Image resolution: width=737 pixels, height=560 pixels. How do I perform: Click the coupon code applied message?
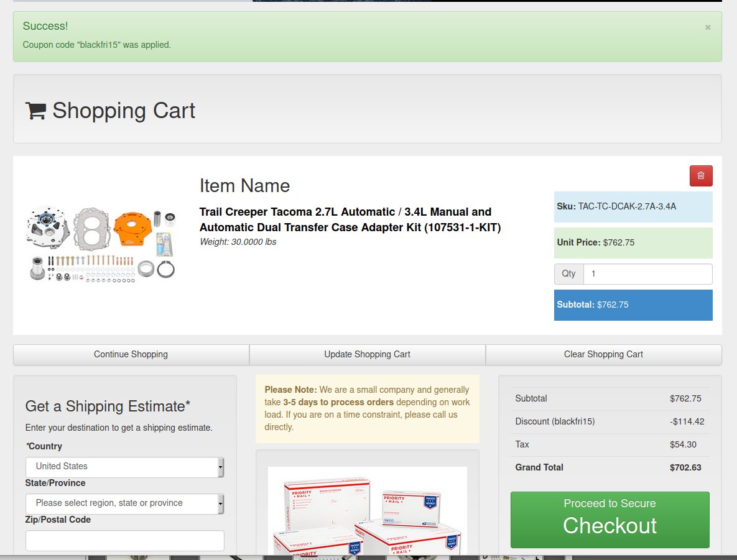point(97,45)
